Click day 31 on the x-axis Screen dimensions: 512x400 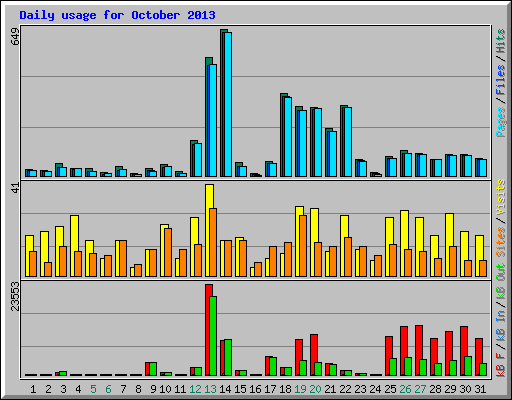(480, 389)
